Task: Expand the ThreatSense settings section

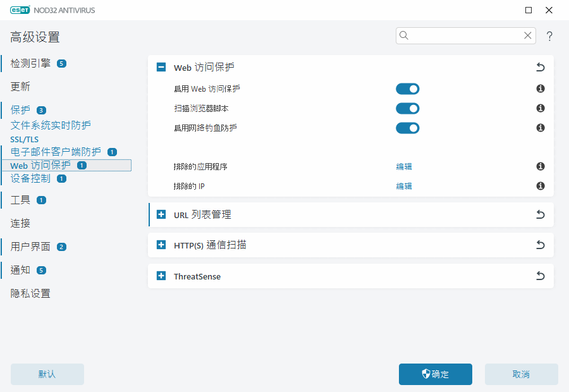Action: [x=161, y=276]
